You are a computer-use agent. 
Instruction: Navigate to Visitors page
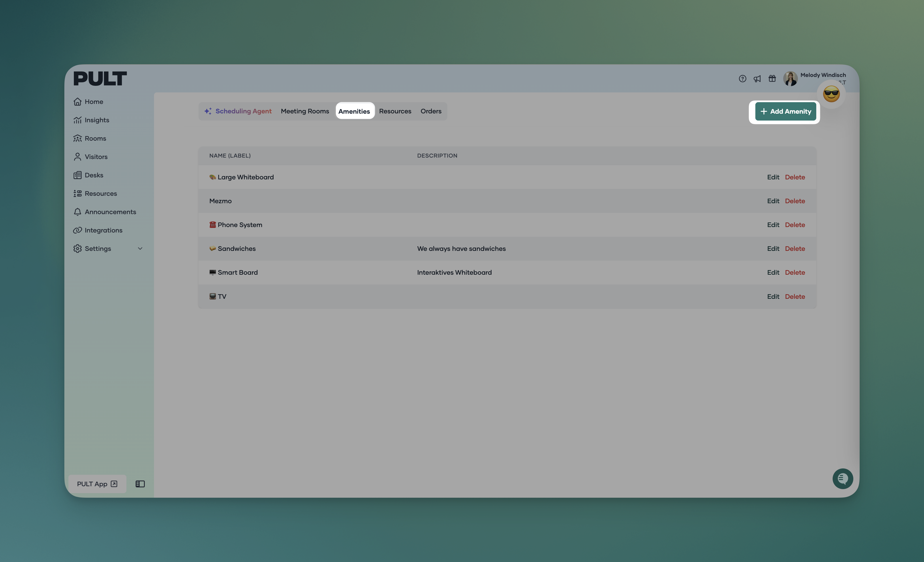click(x=96, y=157)
